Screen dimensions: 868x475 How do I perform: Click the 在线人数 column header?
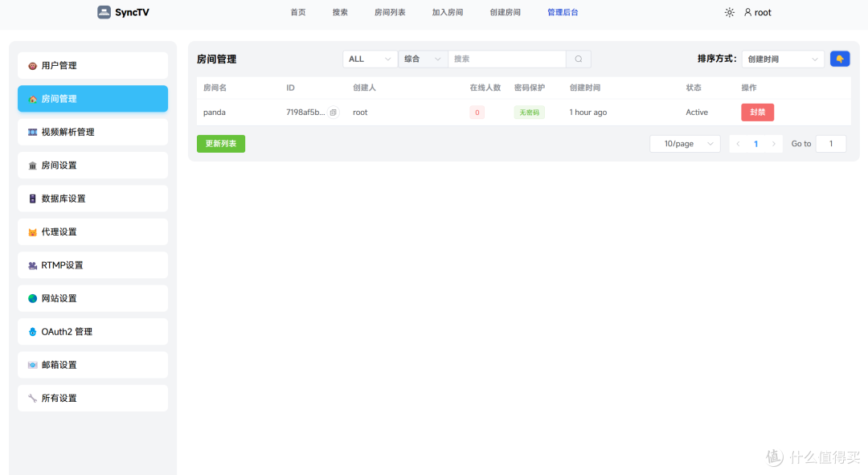[x=485, y=88]
